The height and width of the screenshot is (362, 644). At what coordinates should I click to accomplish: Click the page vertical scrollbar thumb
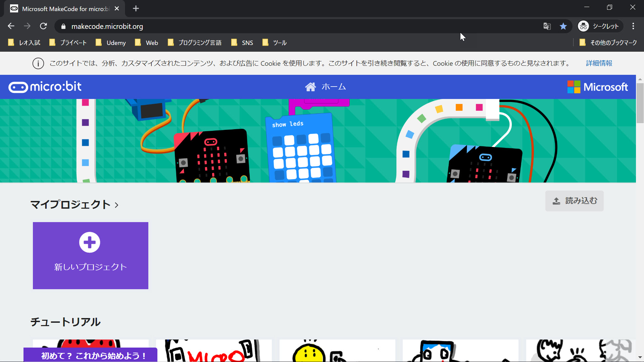(640, 103)
